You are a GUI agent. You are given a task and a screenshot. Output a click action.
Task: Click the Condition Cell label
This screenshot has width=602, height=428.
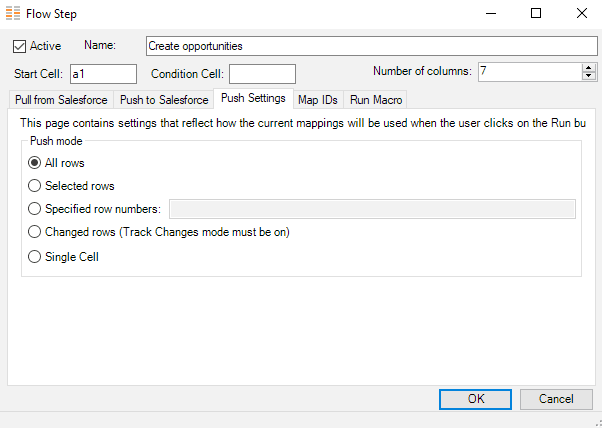pyautogui.click(x=187, y=74)
